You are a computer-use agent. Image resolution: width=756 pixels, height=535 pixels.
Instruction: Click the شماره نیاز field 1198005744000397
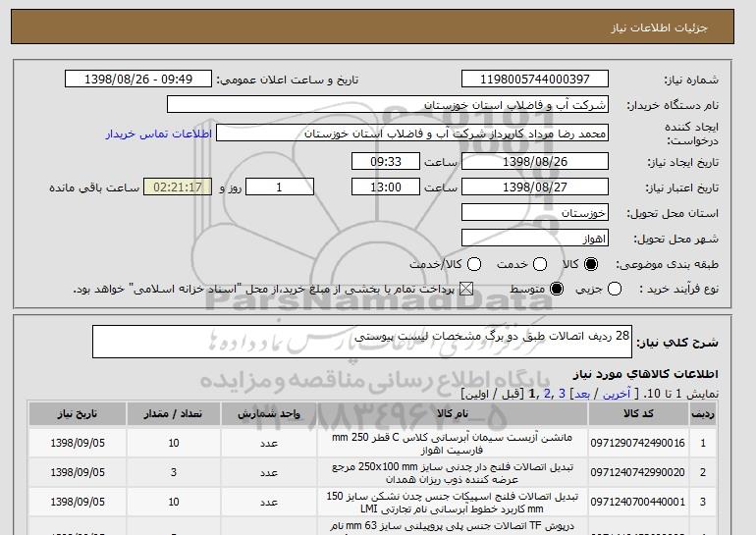point(535,80)
